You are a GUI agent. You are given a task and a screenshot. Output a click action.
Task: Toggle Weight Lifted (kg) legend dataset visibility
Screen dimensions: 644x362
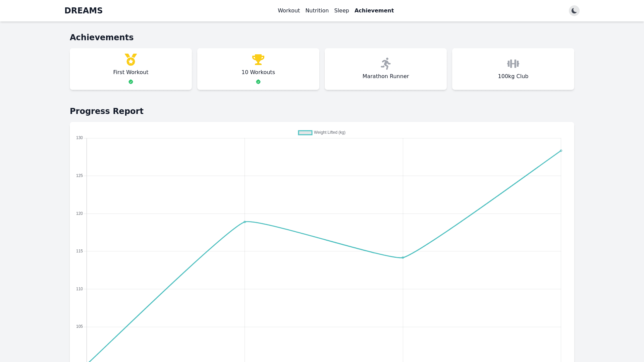pos(329,133)
